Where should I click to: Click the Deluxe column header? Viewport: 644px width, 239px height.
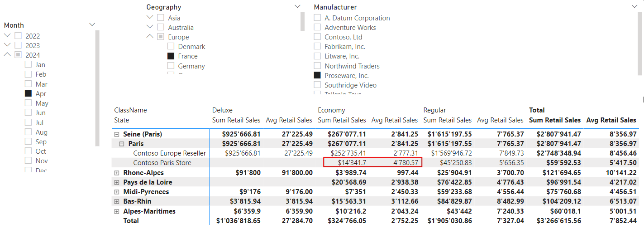[222, 110]
